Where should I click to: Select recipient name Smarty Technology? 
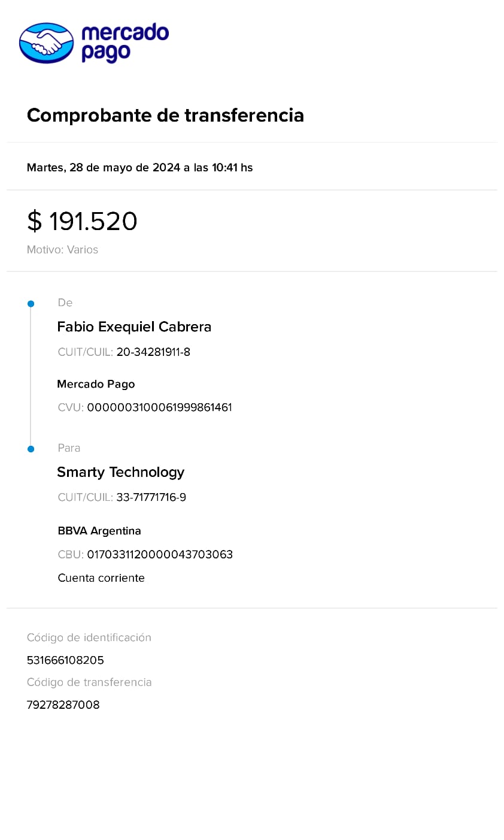click(x=120, y=472)
